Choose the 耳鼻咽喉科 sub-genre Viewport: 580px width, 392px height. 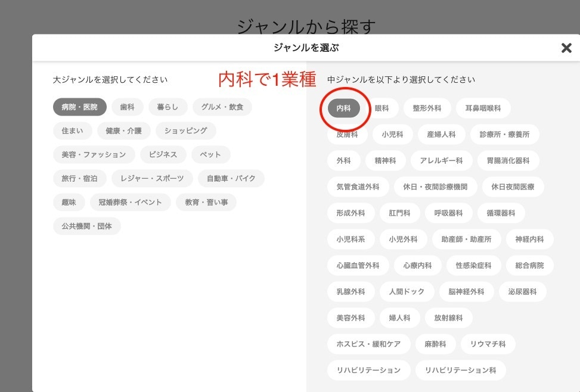tap(483, 108)
